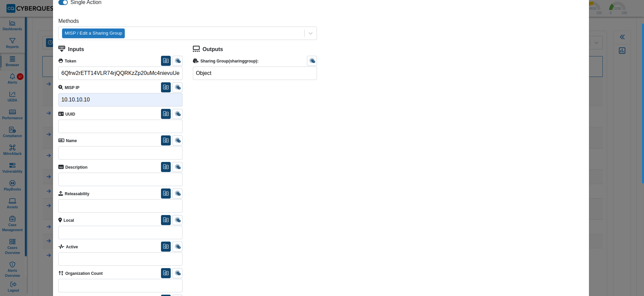Click the cloud icon beside Local
Viewport: 644px width, 296px height.
click(x=177, y=220)
